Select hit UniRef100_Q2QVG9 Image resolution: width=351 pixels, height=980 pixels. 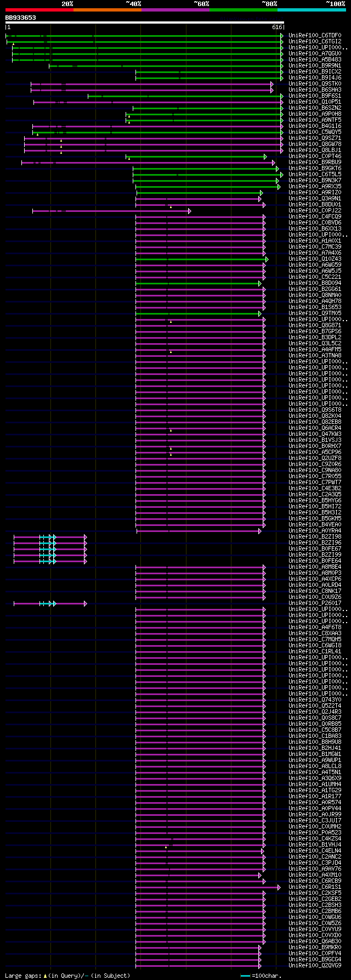[315, 966]
